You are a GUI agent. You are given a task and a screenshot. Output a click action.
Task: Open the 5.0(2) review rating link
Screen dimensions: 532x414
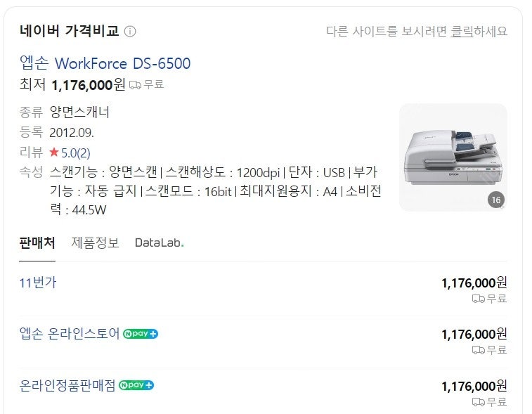76,153
